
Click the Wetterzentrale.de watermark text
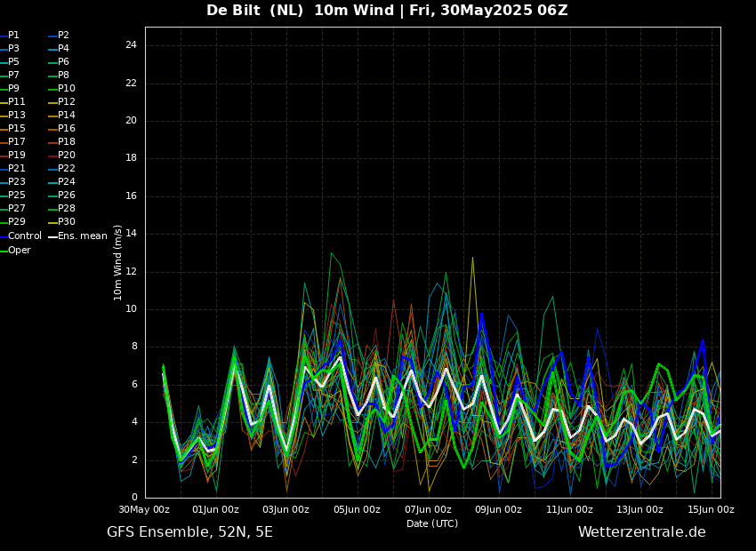pyautogui.click(x=641, y=532)
